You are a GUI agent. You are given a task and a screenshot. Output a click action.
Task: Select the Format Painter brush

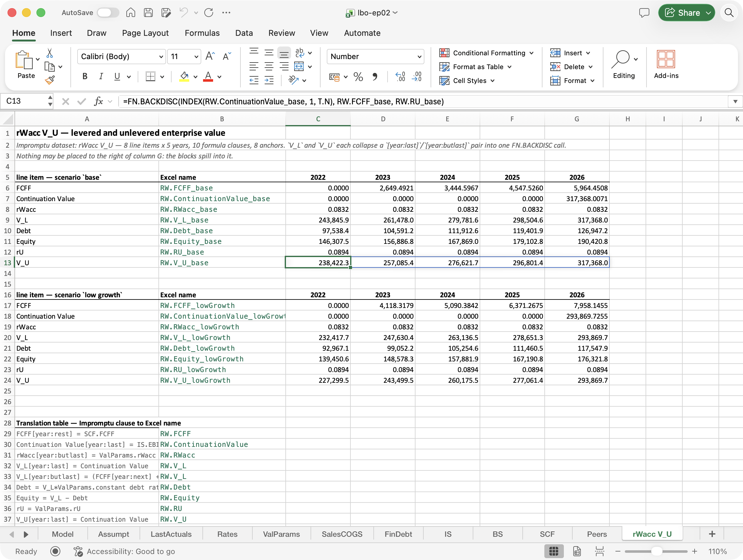50,80
